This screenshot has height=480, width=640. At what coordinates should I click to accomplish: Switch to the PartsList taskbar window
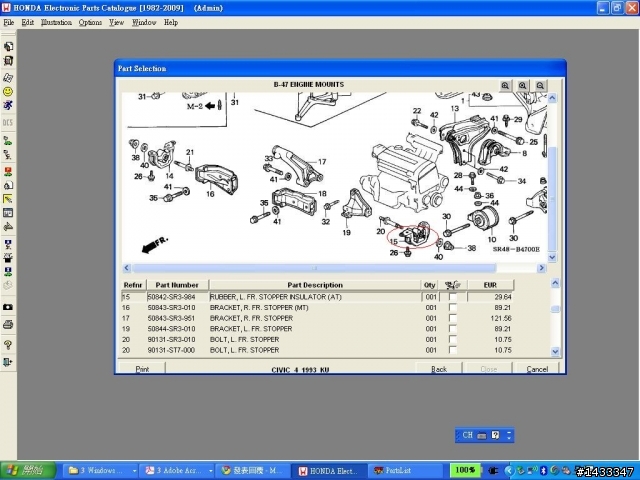point(405,471)
